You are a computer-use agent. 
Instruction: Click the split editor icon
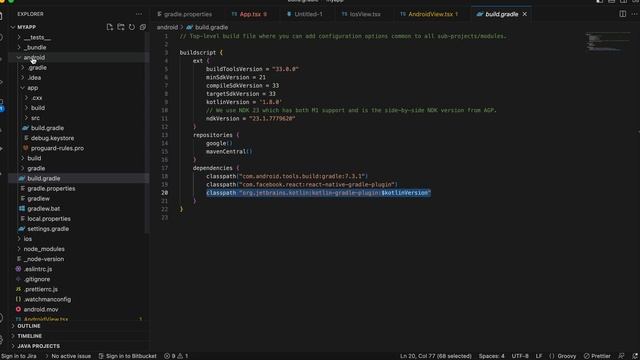coord(622,14)
